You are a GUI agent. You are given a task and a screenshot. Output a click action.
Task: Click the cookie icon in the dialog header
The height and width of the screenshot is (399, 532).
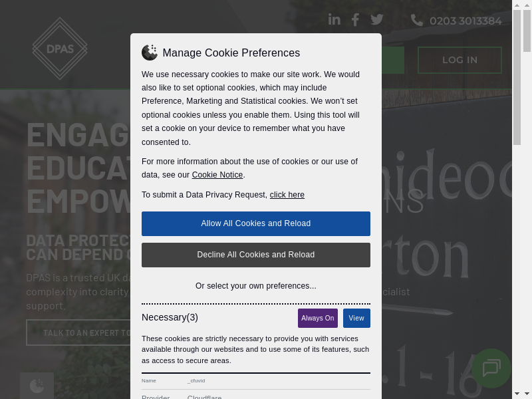pyautogui.click(x=150, y=53)
